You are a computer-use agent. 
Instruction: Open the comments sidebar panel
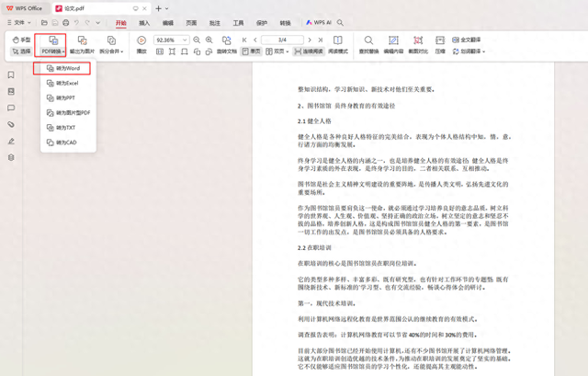point(11,108)
